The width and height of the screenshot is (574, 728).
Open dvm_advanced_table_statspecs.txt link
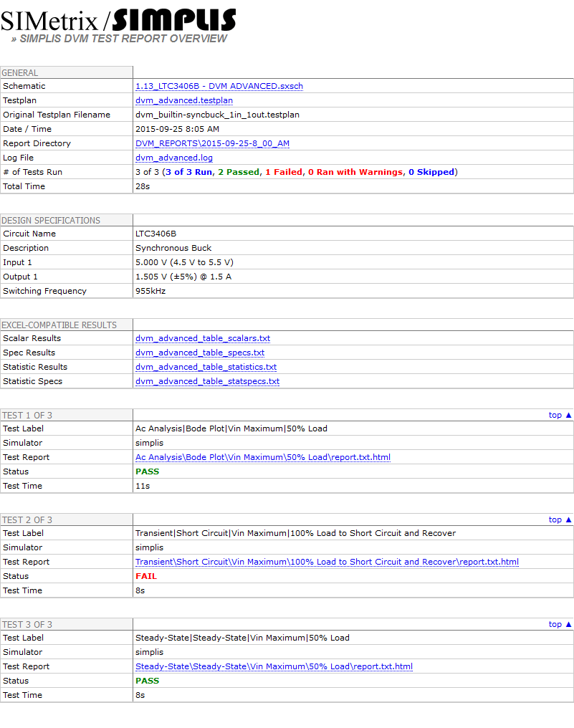(x=207, y=381)
